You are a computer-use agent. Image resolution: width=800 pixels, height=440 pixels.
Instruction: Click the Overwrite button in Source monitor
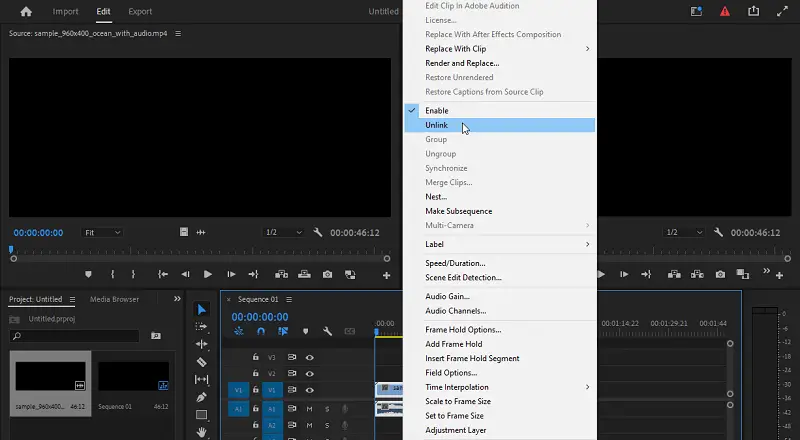[305, 275]
